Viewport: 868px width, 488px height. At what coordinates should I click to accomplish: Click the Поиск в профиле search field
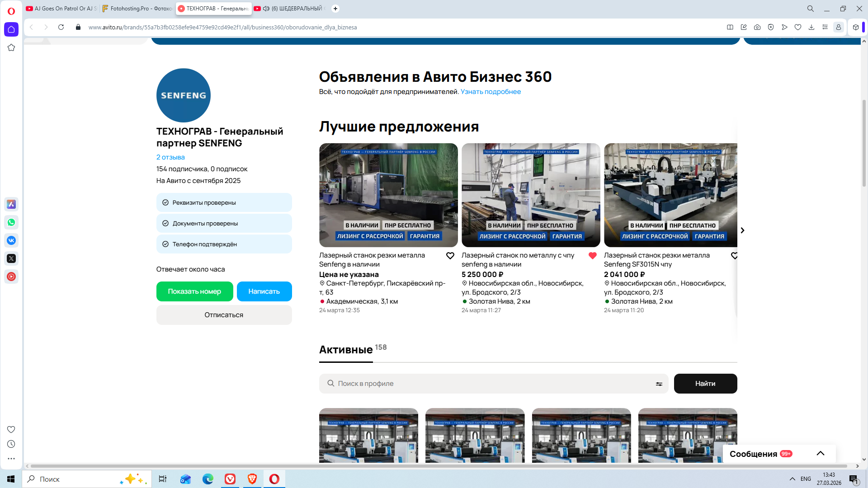(x=493, y=384)
